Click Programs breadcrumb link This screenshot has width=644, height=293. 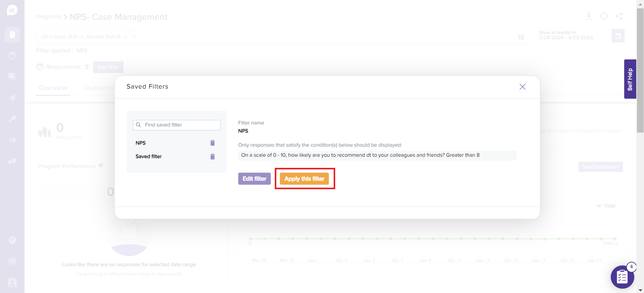49,17
